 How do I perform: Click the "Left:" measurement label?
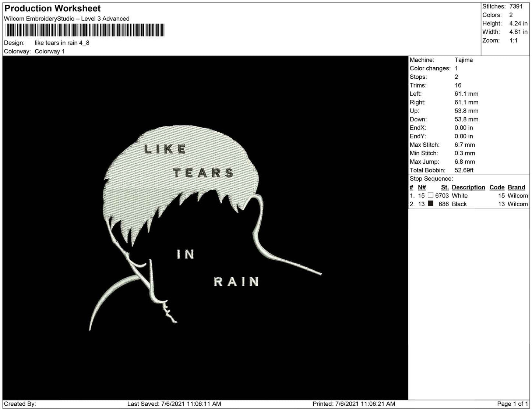416,94
